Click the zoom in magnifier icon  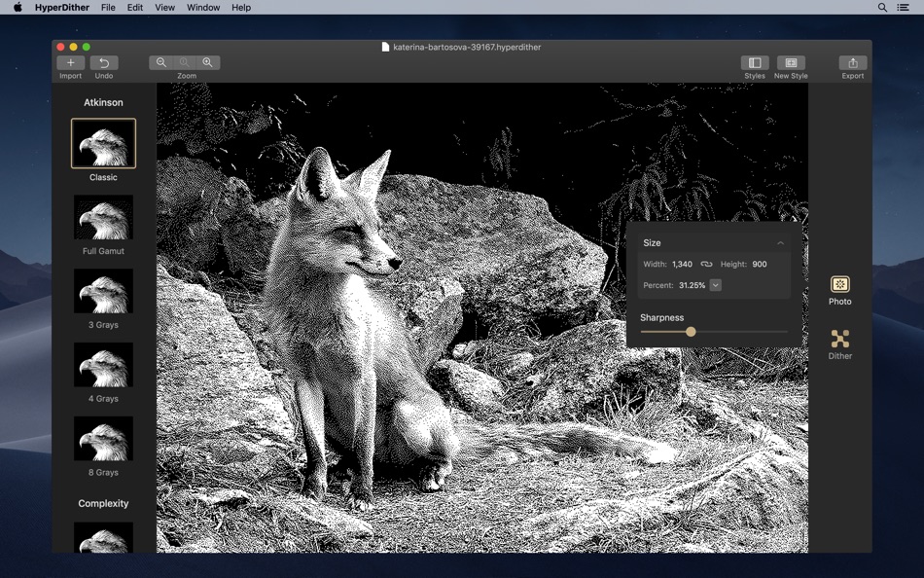207,62
